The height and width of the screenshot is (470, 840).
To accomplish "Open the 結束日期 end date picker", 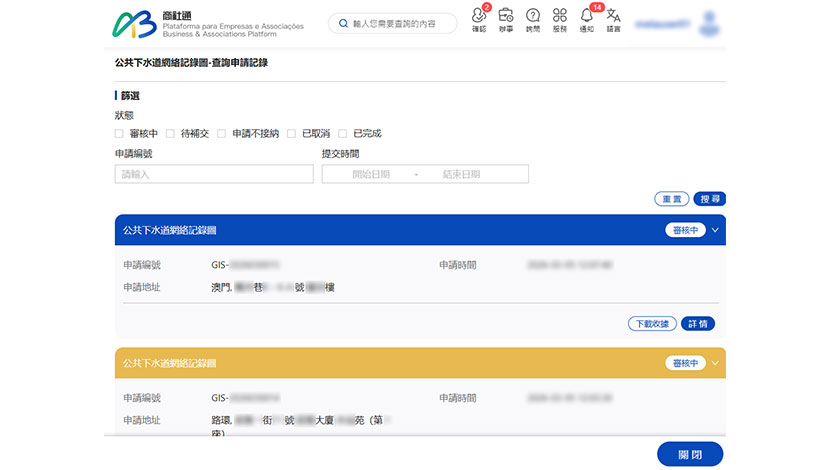I will 461,174.
